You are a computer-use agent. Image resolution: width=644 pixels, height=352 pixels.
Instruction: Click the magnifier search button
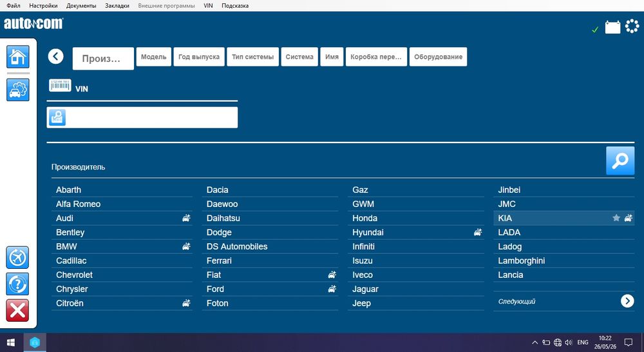620,161
